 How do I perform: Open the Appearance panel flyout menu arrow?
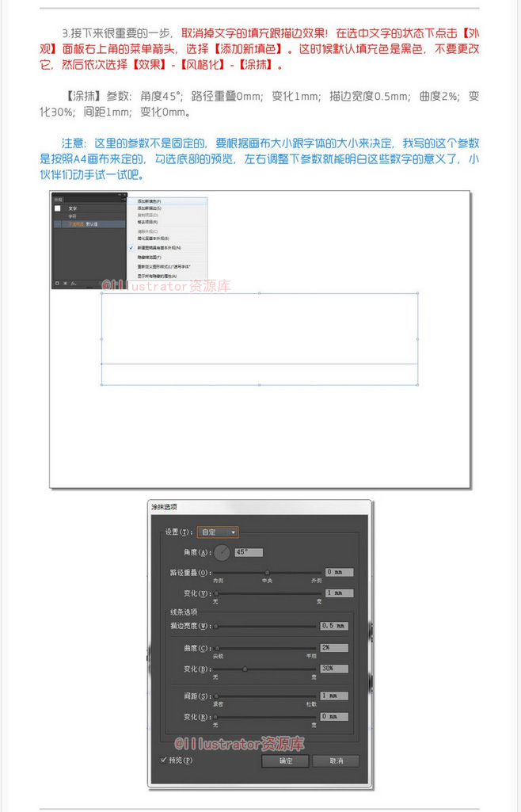click(124, 200)
